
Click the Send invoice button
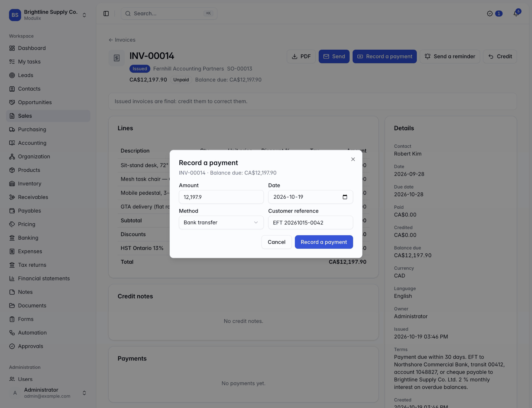pyautogui.click(x=334, y=57)
